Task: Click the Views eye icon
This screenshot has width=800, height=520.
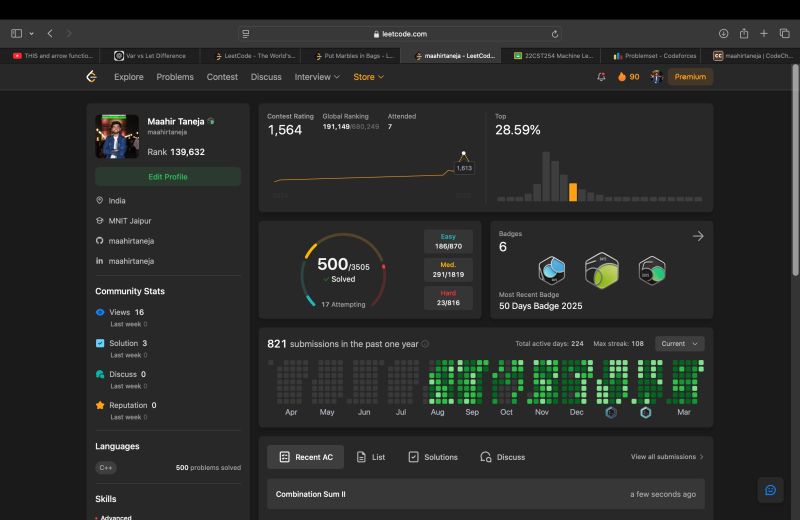Action: tap(100, 312)
